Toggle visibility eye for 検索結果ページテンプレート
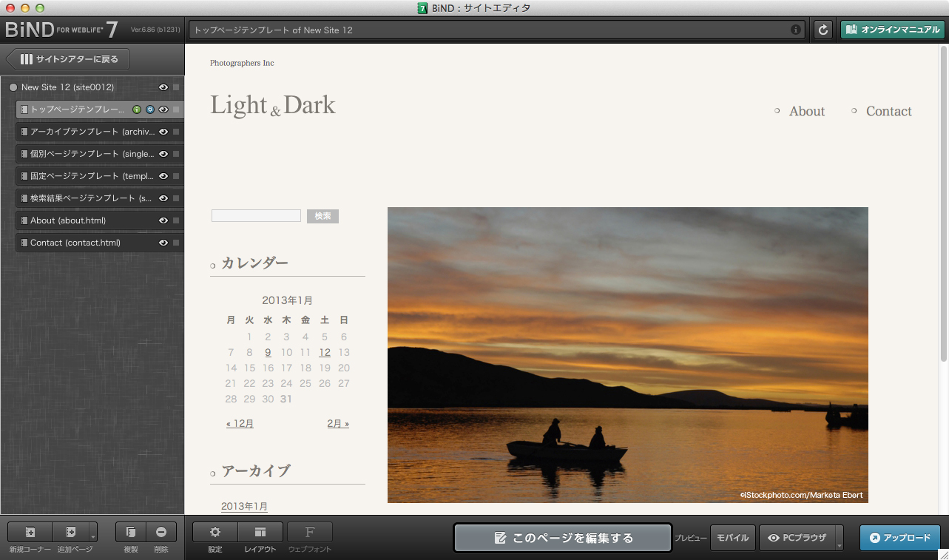The image size is (949, 560). [163, 198]
